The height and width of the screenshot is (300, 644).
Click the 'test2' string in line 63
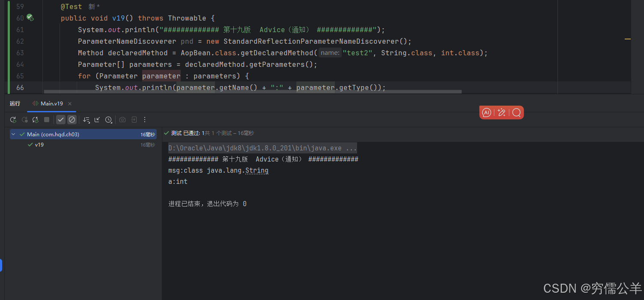358,53
